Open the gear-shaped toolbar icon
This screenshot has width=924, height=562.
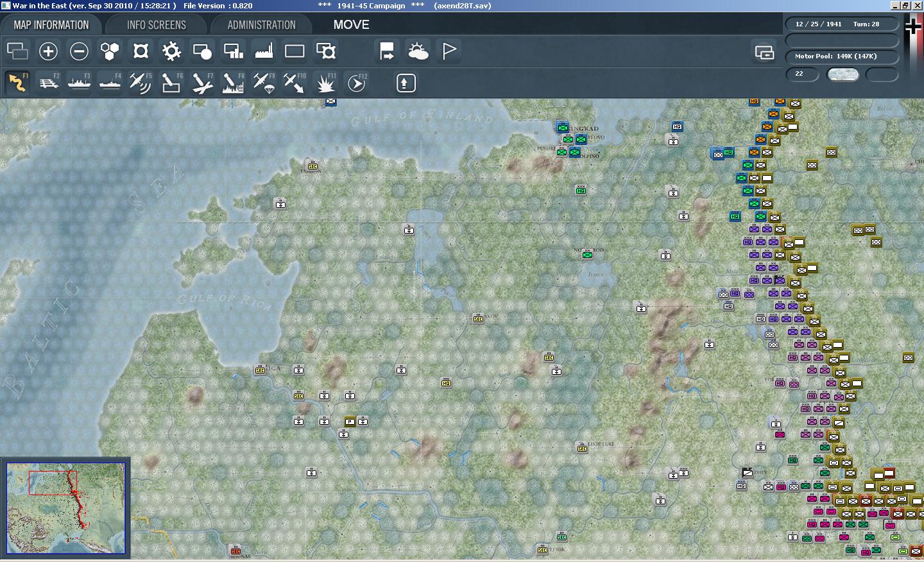171,51
